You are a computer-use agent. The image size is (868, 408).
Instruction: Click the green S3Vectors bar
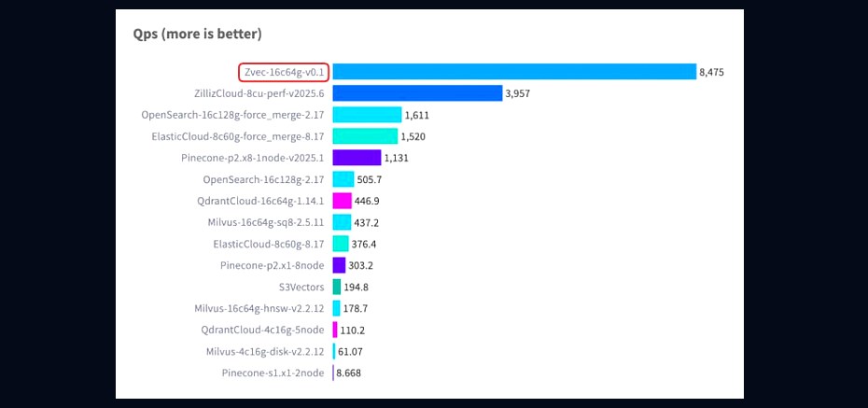337,287
